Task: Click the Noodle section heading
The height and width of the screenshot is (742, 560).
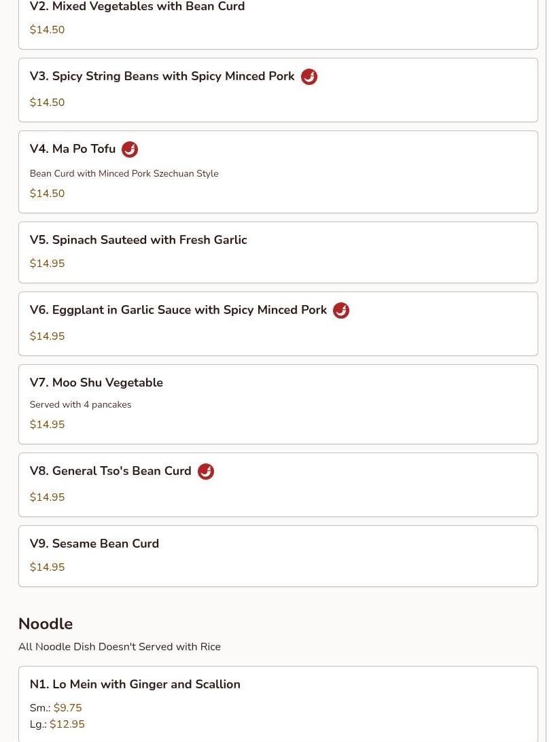Action: click(46, 624)
